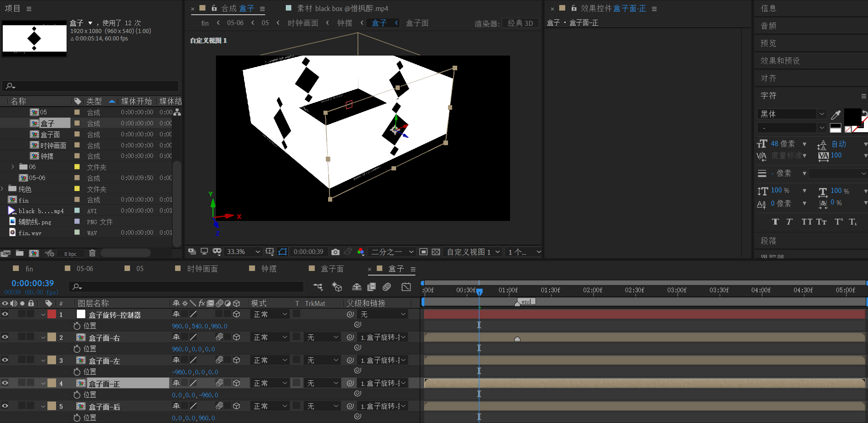Click the Project panel search field

[x=90, y=86]
